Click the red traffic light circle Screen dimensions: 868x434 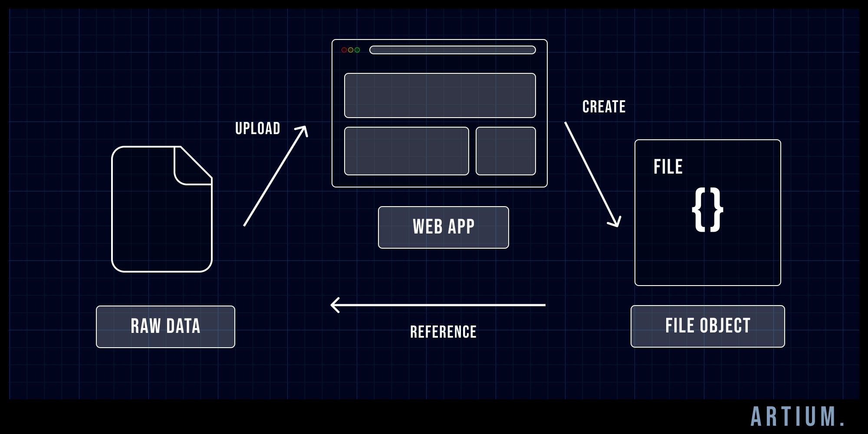(344, 50)
